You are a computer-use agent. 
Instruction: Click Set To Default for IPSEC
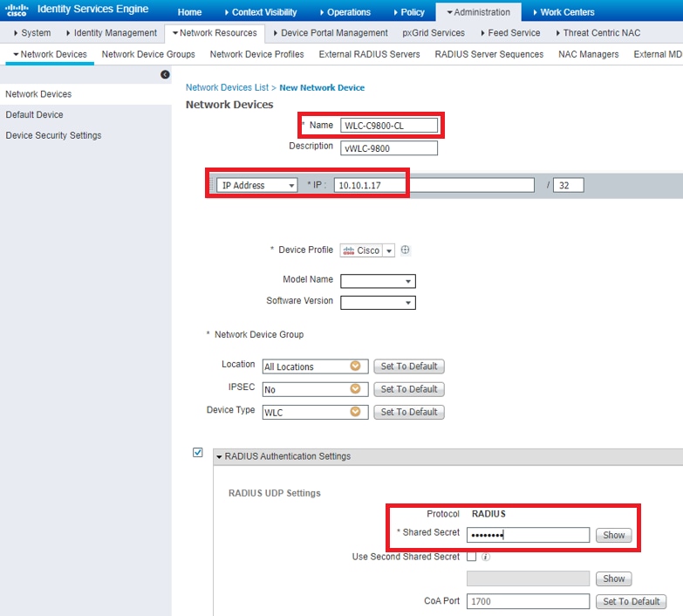click(409, 389)
